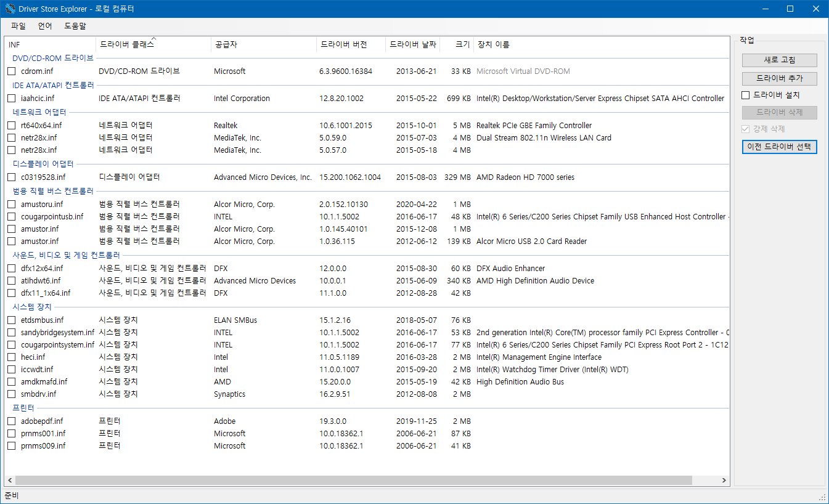Click the AMD High Definition Audio Device text
This screenshot has height=504, width=829.
pyautogui.click(x=535, y=281)
